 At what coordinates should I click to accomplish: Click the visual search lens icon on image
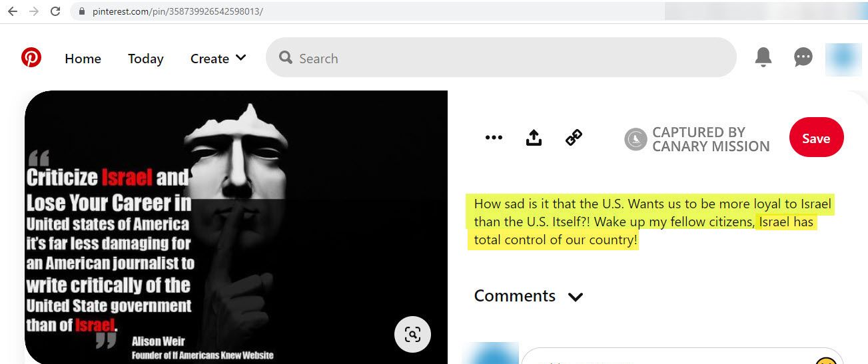point(412,334)
